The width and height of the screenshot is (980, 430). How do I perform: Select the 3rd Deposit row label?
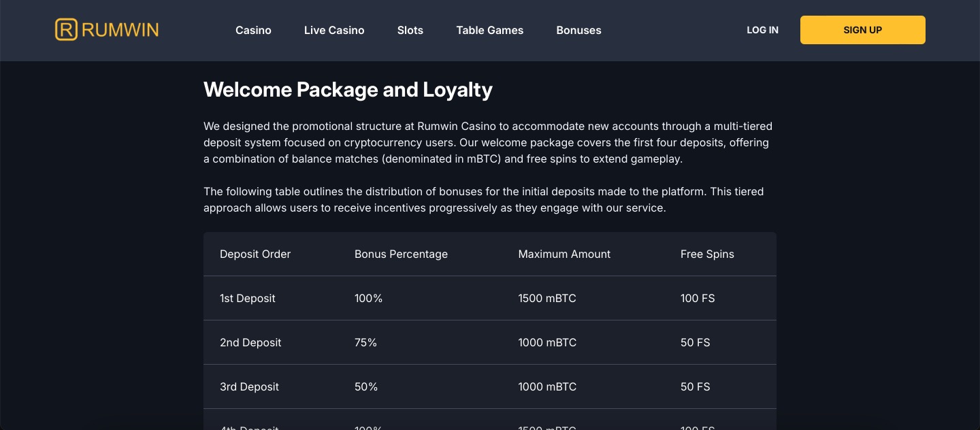pos(249,386)
